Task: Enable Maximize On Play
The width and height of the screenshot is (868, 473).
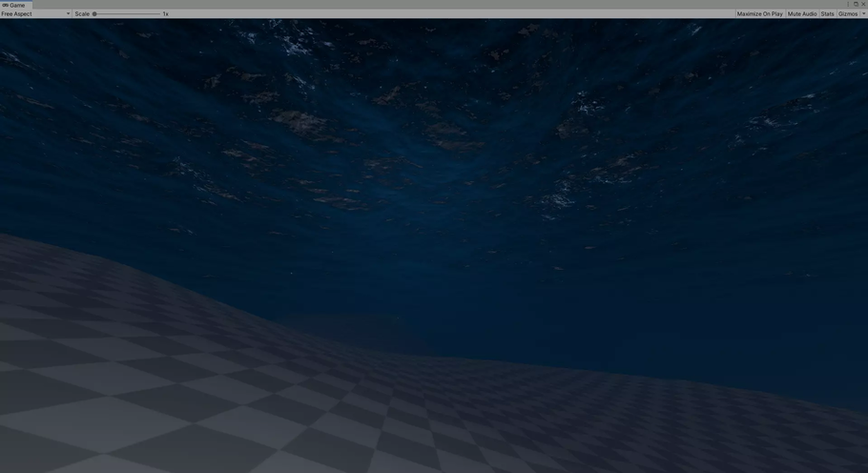Action: pyautogui.click(x=759, y=14)
